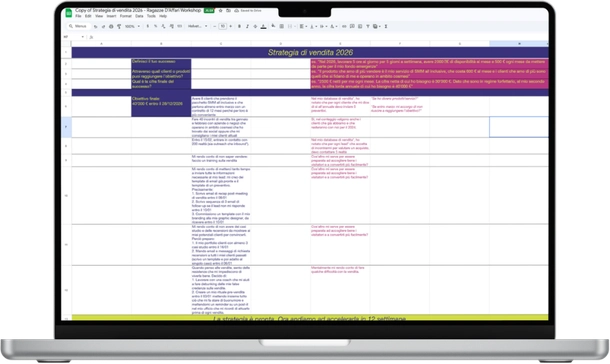Select the 'Definisci il tuo successo' cell
The height and width of the screenshot is (364, 610).
(x=161, y=63)
